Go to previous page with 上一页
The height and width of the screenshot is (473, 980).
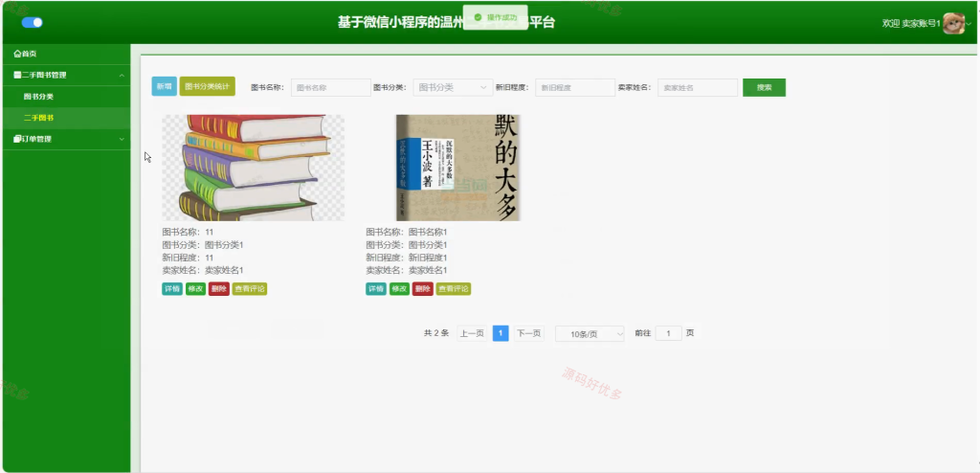(472, 333)
